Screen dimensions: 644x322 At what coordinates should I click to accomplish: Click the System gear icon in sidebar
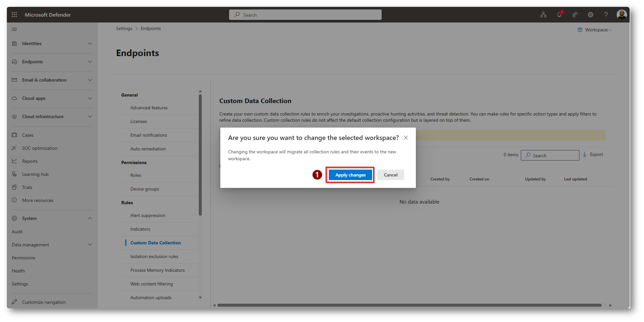(x=14, y=219)
